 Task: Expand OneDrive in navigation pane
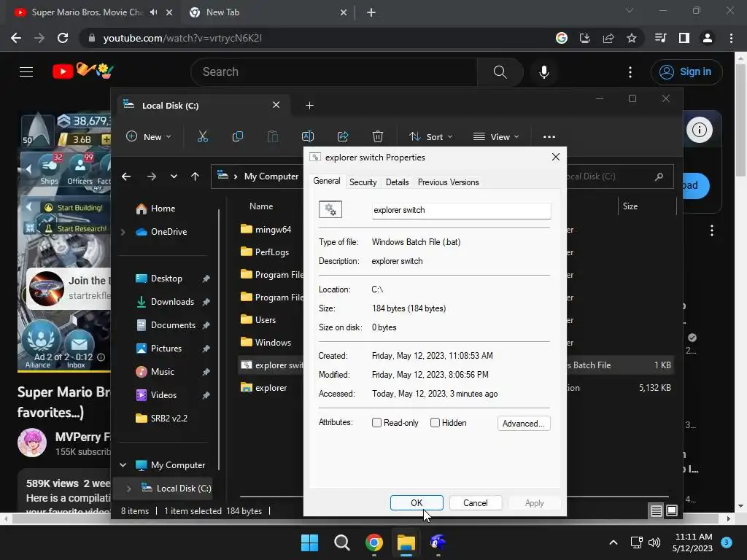click(123, 232)
